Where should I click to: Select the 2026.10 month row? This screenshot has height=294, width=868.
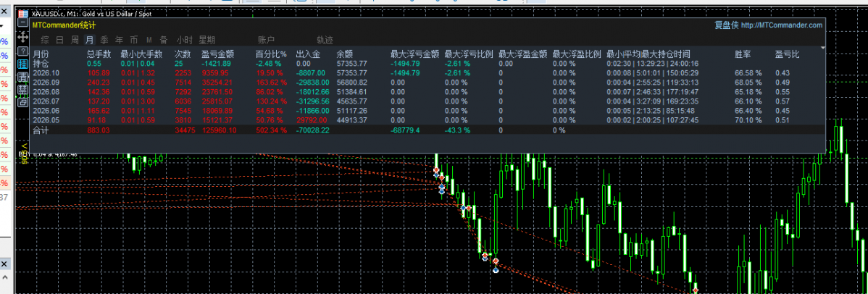(x=428, y=72)
